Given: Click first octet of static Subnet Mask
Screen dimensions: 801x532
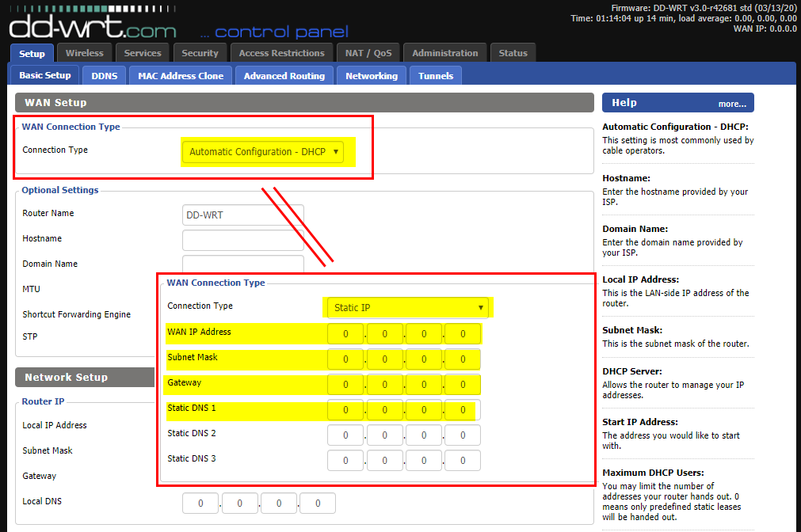Looking at the screenshot, I should [345, 359].
